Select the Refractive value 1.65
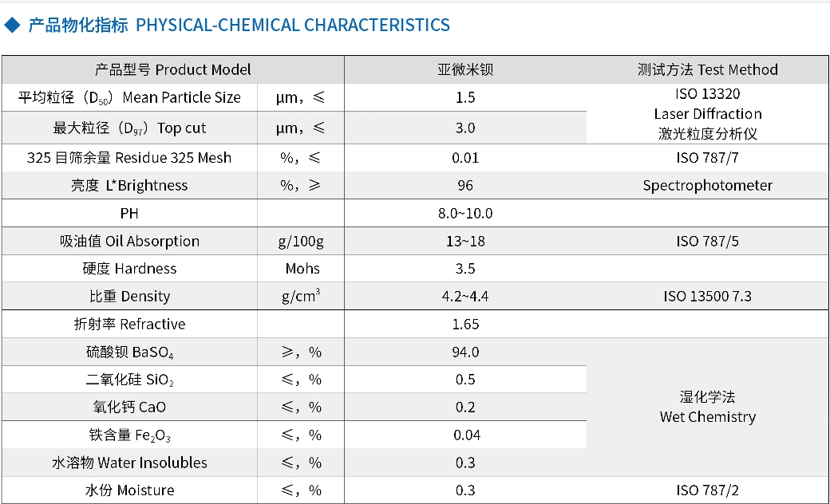830x504 pixels. click(x=465, y=325)
